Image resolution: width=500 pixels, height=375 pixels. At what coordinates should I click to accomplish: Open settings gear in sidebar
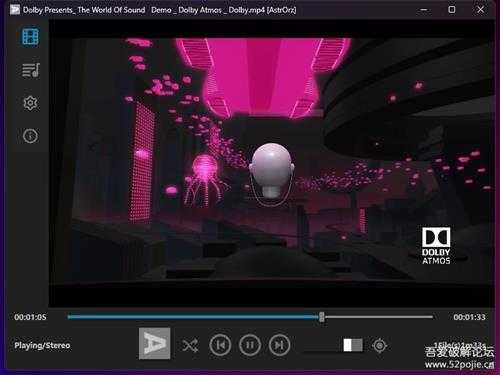click(30, 103)
